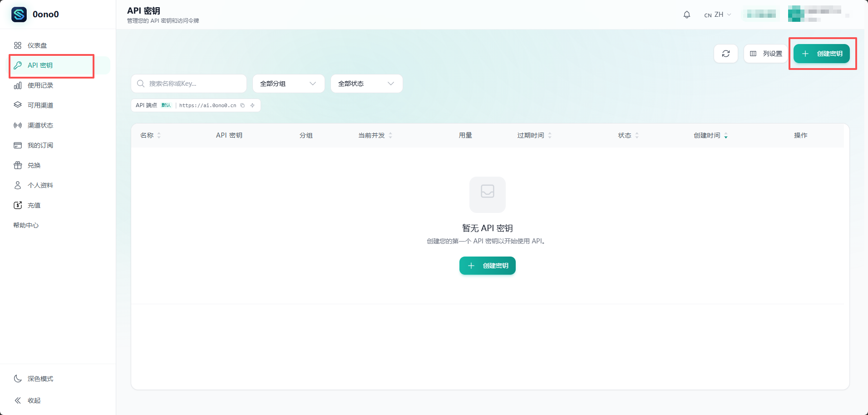This screenshot has height=415, width=868.
Task: Click the API 密钥 column header
Action: tap(229, 135)
